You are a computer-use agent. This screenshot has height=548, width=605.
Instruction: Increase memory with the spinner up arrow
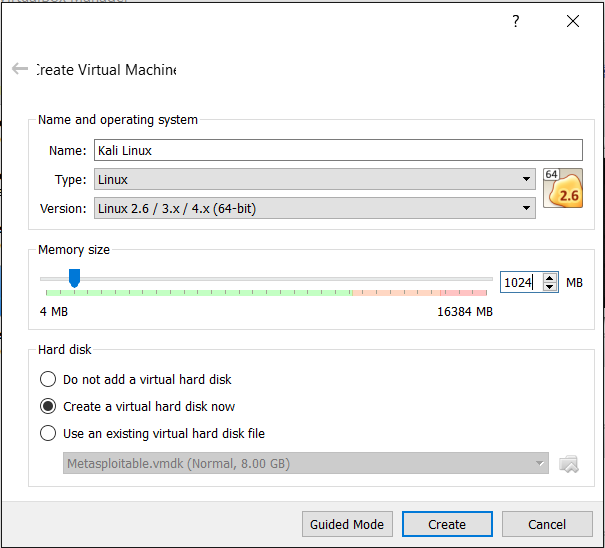550,277
